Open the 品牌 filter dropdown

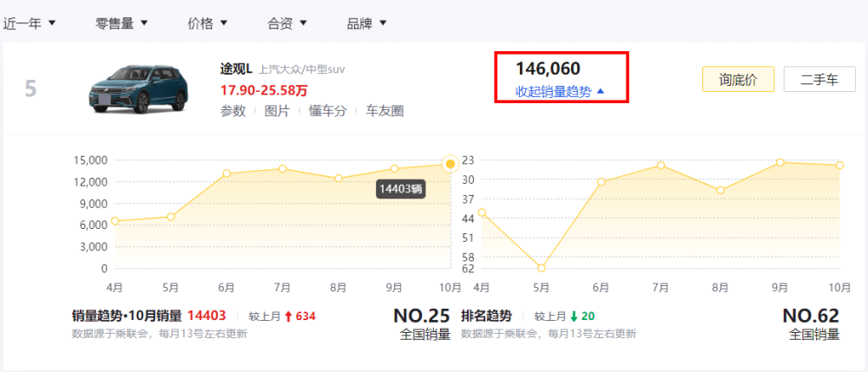(x=366, y=23)
